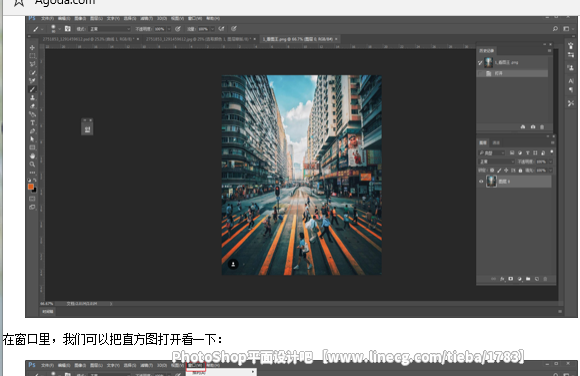Screen dimensions: 580x376
Task: Open the Character panel icon
Action: point(571,81)
